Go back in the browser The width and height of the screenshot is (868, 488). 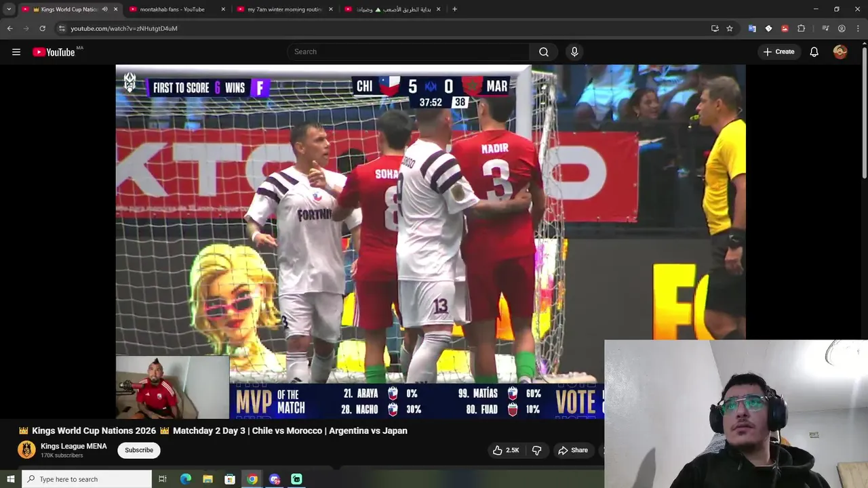(10, 28)
